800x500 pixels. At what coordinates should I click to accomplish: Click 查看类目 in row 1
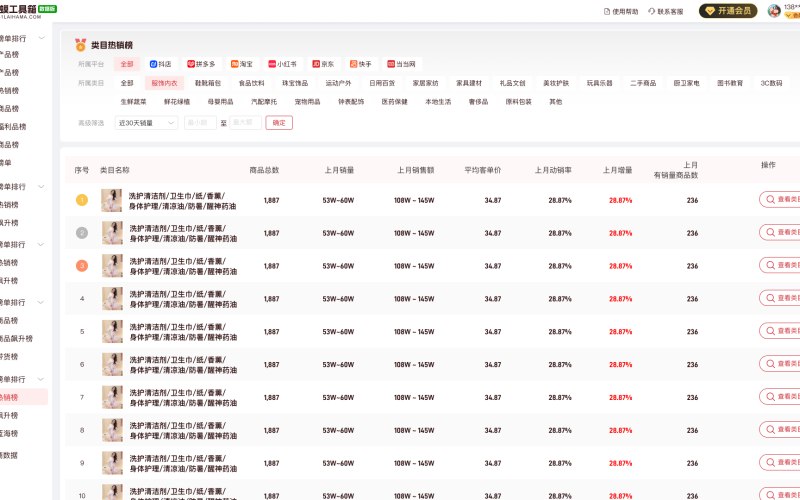780,199
